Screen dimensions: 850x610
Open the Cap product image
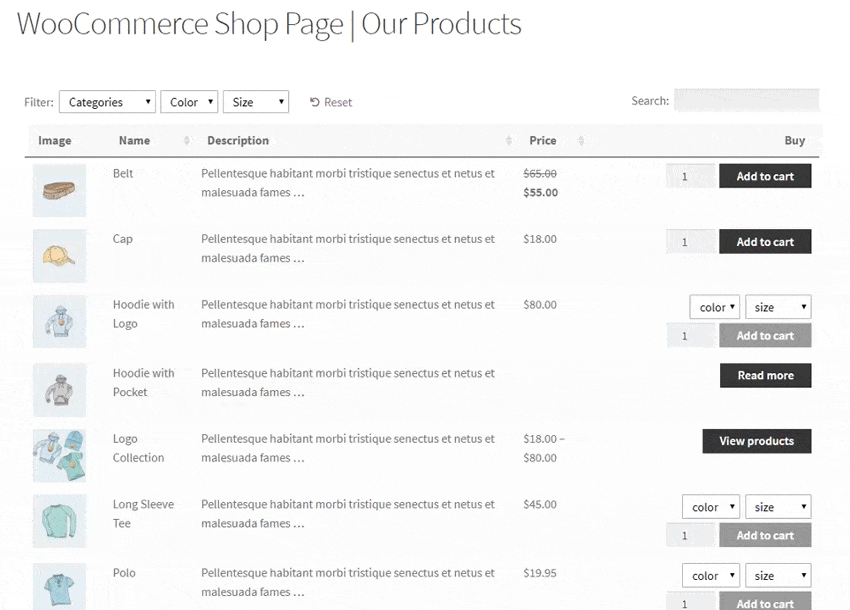(59, 255)
